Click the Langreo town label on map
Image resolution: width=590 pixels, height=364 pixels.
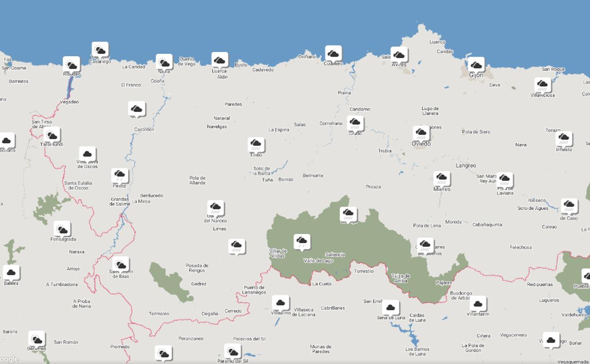tap(466, 165)
